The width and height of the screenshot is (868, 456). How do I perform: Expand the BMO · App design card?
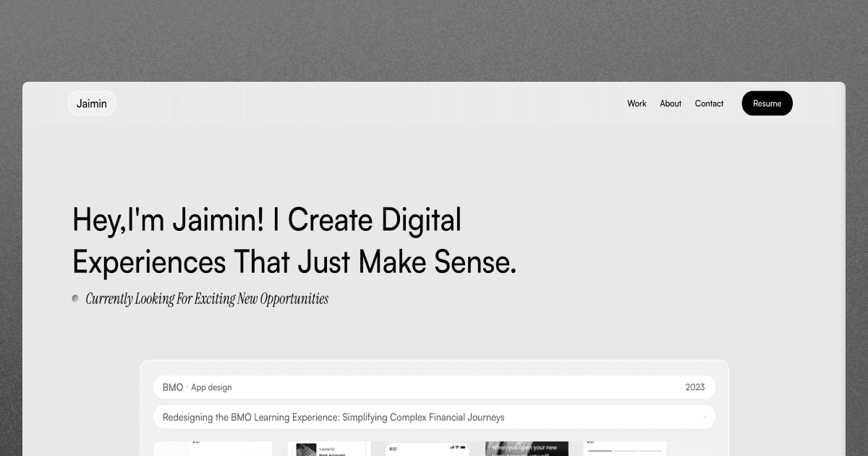[434, 387]
